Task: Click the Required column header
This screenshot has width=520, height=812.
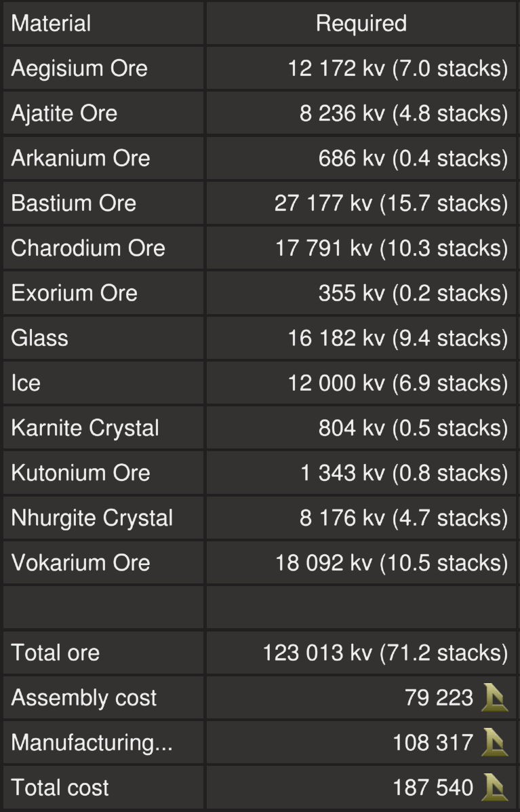Action: pyautogui.click(x=361, y=24)
